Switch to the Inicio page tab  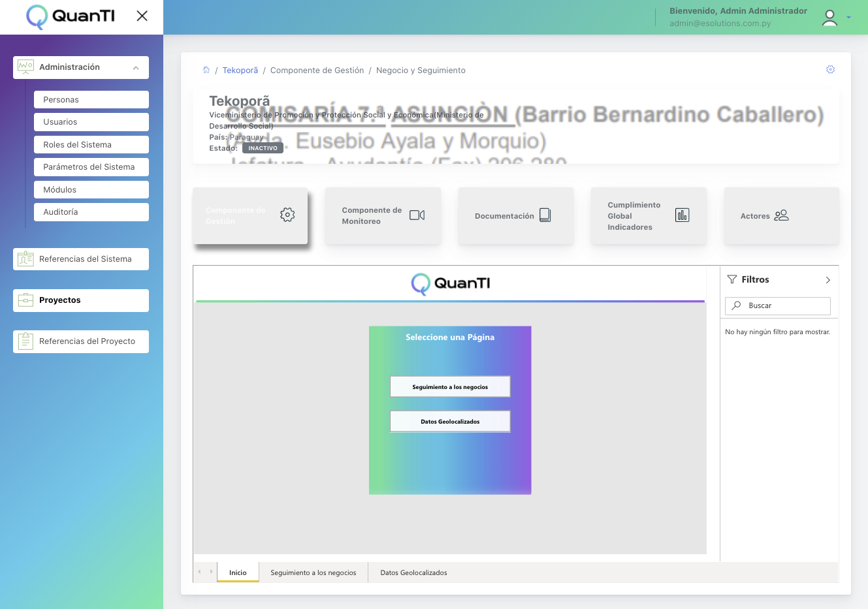[238, 572]
